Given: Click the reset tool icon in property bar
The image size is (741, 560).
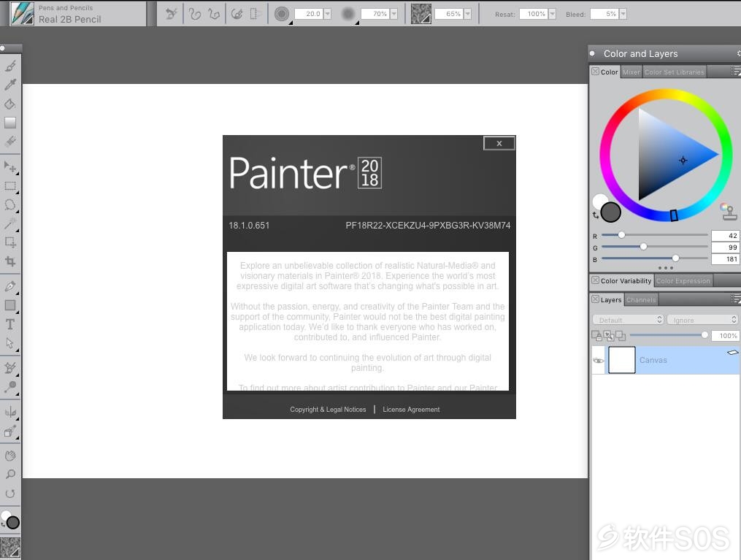Looking at the screenshot, I should coord(171,14).
